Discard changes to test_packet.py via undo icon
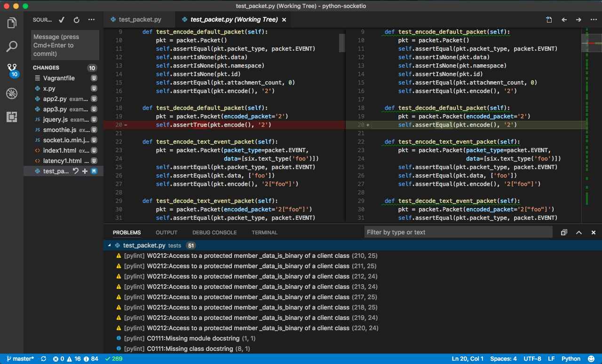The height and width of the screenshot is (364, 602). tap(75, 171)
